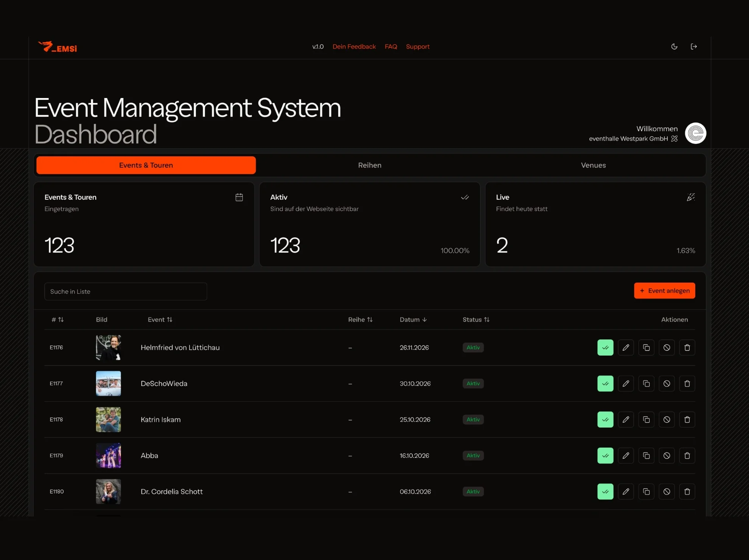Click the EMSi logo
This screenshot has height=560, width=749.
coord(57,47)
